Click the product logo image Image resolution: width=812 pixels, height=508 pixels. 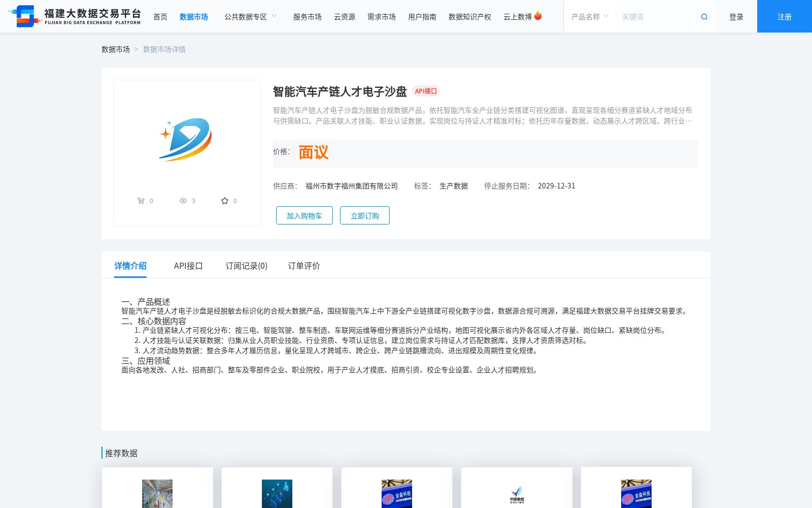pos(186,139)
